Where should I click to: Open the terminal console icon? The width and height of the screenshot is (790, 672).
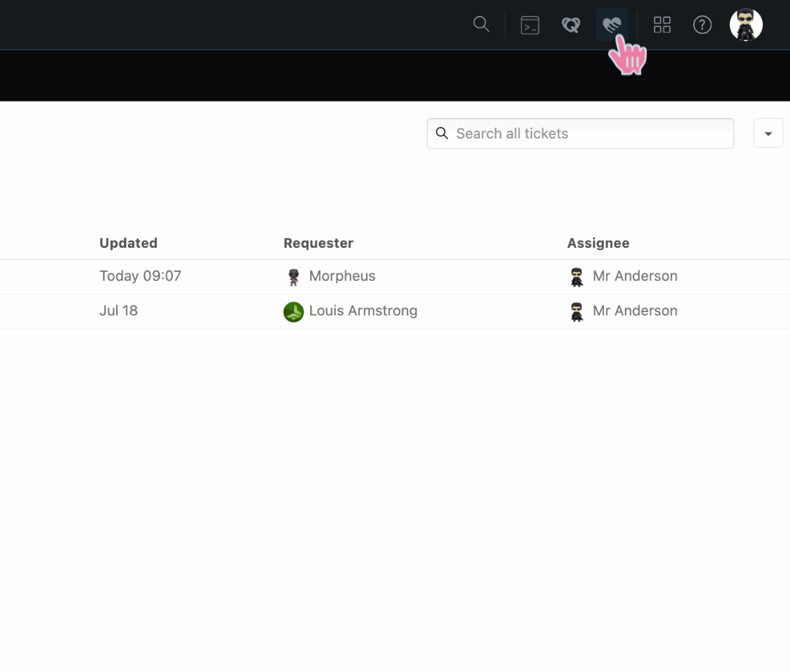pyautogui.click(x=530, y=25)
